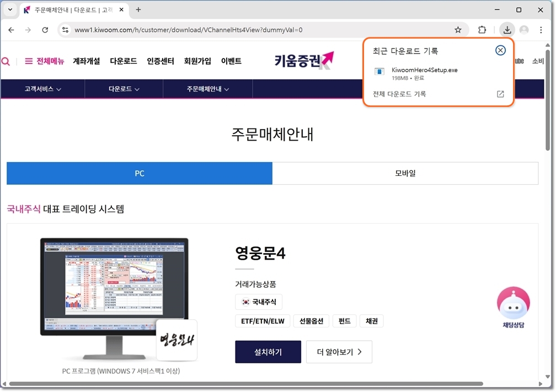Click the scroll-left arrow of the horizontal scrollbar
Image resolution: width=556 pixels, height=392 pixels.
click(x=4, y=384)
